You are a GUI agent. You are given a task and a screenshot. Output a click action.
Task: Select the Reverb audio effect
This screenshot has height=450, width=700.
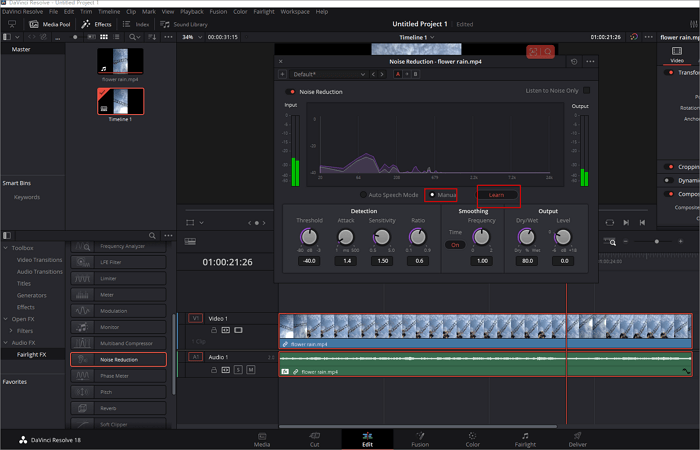(118, 408)
